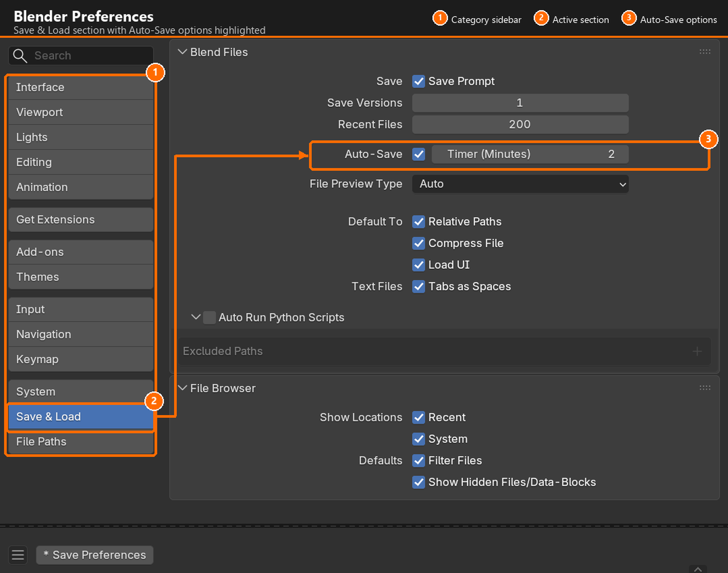Select the Input category
Screen dimensions: 728x573
(x=81, y=309)
